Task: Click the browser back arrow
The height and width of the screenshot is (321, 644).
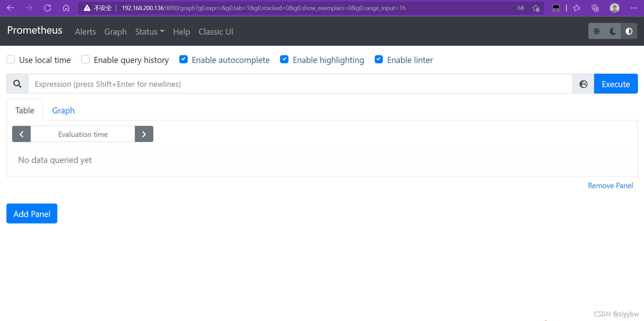Action: click(x=10, y=8)
